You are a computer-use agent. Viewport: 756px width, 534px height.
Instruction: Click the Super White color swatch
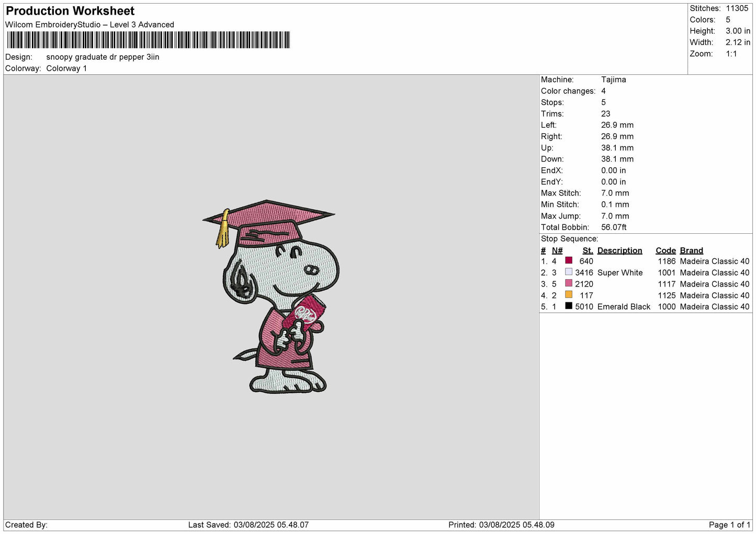(569, 272)
